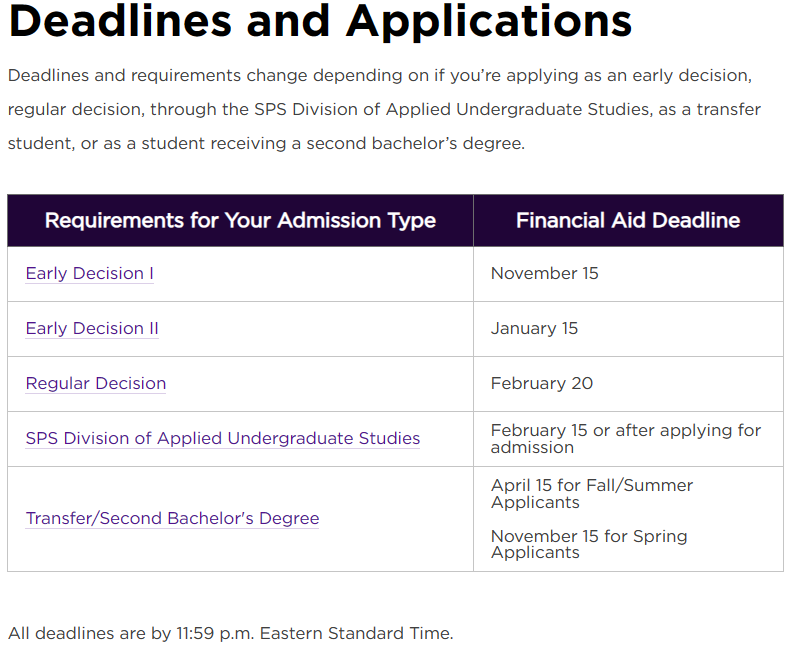
Task: Click the Deadlines and Applications page heading
Action: (x=320, y=22)
